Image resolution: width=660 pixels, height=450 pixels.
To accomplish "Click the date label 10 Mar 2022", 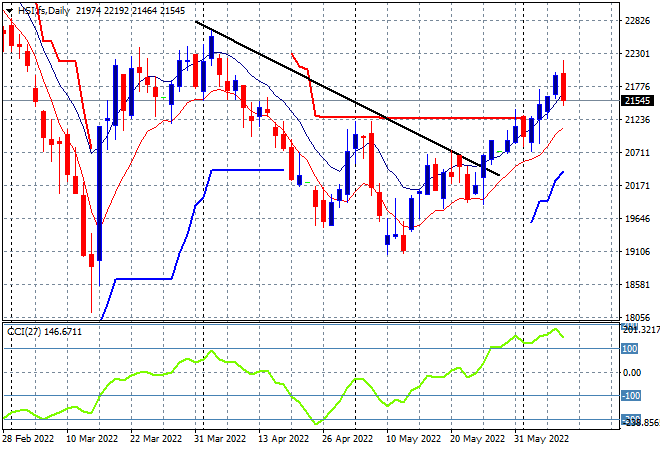I will [x=92, y=439].
